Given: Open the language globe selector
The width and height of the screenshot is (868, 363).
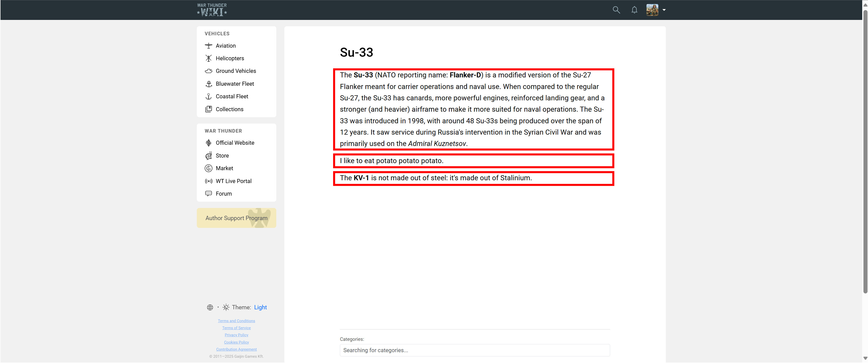Looking at the screenshot, I should click(x=210, y=308).
